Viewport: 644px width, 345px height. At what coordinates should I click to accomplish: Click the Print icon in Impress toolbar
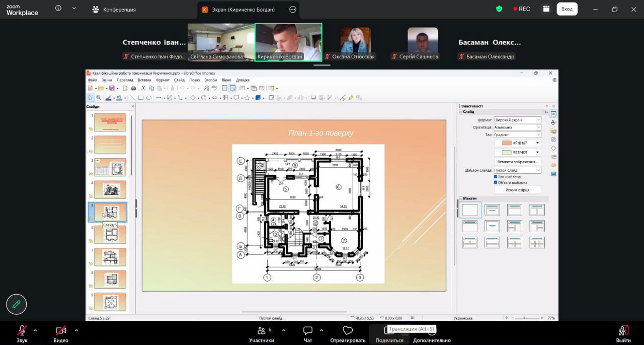[133, 88]
